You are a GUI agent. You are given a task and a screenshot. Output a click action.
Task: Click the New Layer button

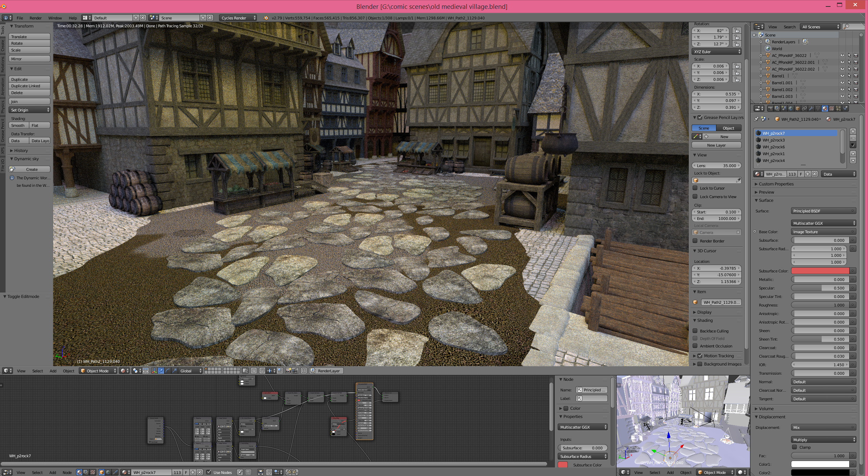(x=716, y=145)
